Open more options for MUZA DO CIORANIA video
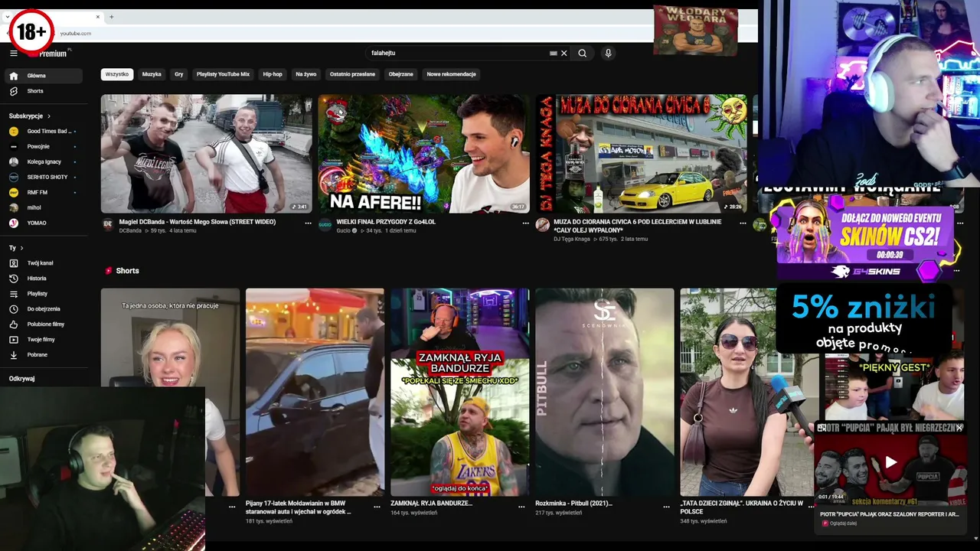This screenshot has width=980, height=551. point(743,223)
